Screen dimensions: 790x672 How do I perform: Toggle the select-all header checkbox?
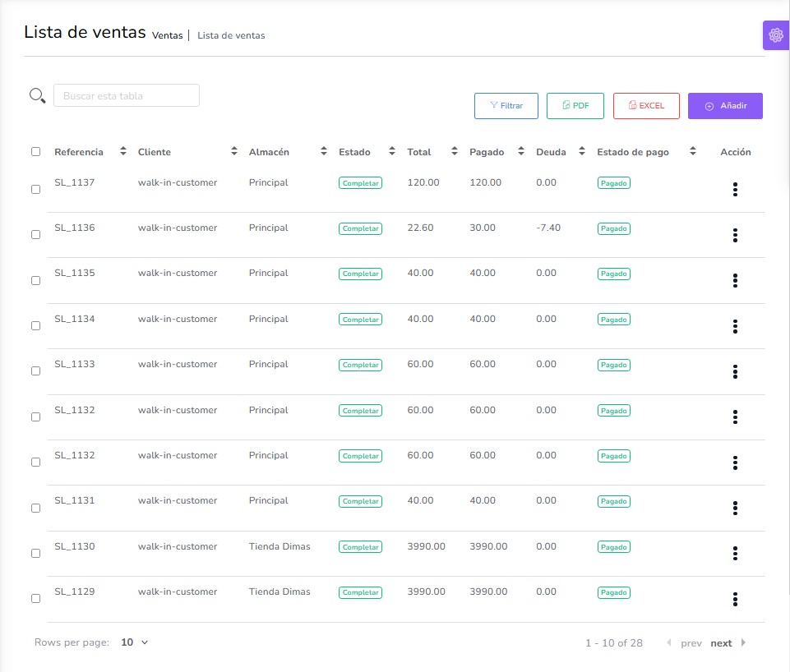click(36, 151)
